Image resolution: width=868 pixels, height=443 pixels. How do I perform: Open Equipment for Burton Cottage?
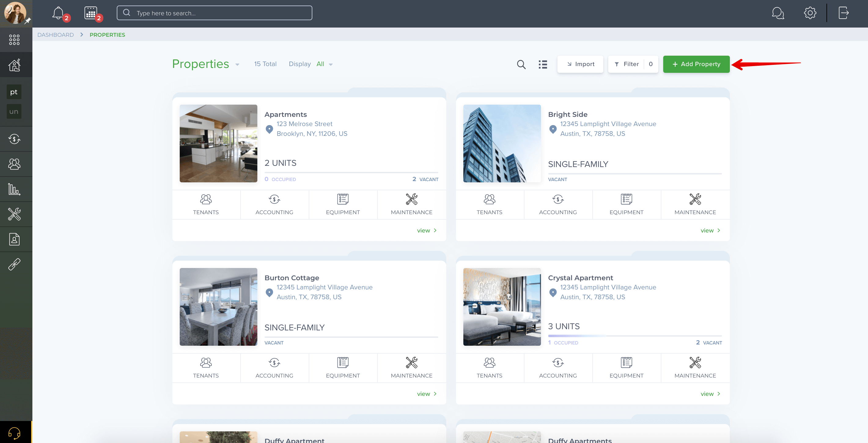click(343, 368)
